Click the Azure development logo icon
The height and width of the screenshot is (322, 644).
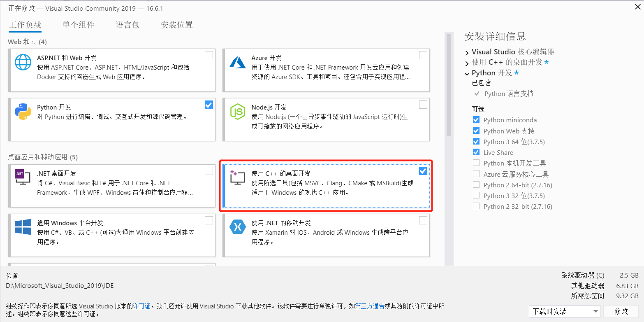(x=237, y=62)
